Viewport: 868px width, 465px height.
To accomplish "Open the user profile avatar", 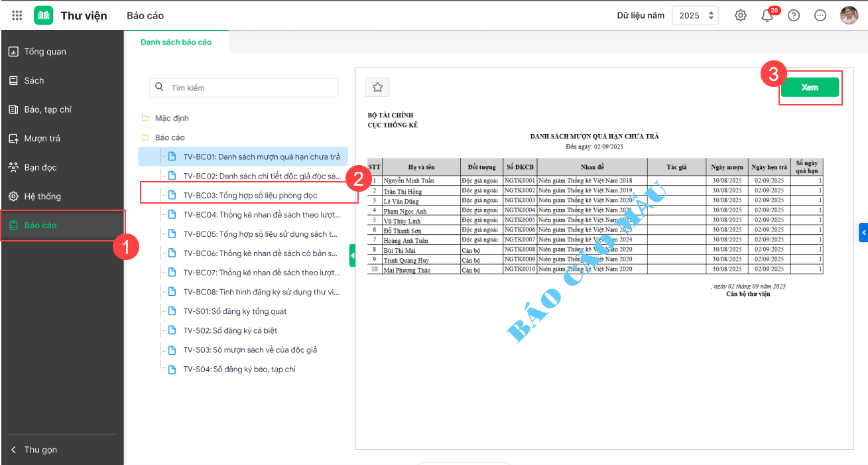I will click(849, 15).
